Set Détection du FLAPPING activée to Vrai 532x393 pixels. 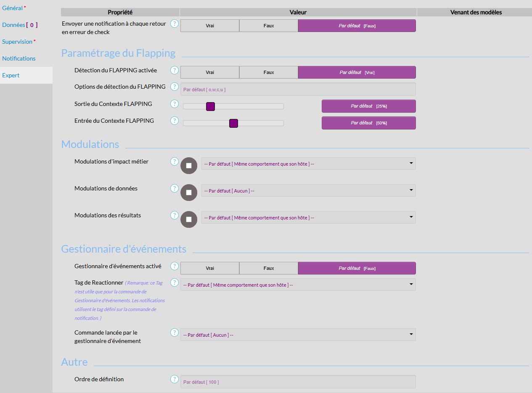click(x=210, y=72)
